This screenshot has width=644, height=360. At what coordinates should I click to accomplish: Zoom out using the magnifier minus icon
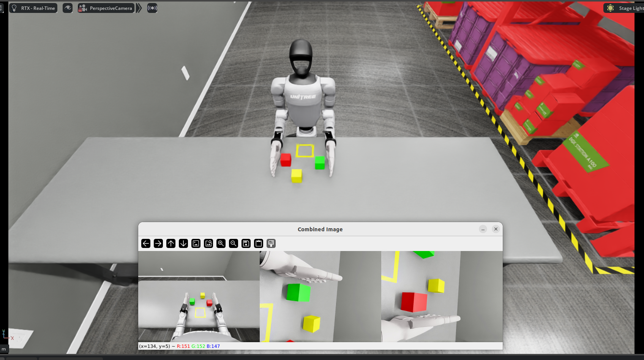pos(234,243)
